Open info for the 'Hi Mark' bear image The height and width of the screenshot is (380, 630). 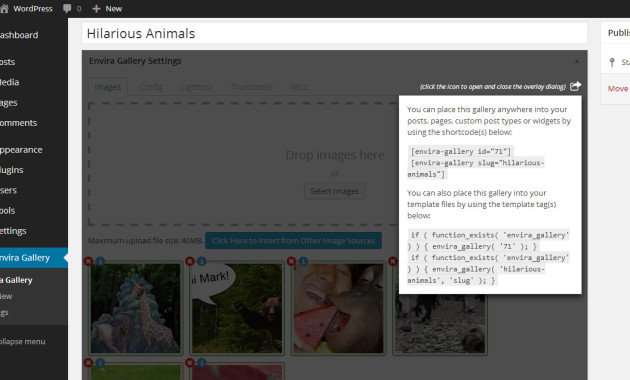point(202,262)
